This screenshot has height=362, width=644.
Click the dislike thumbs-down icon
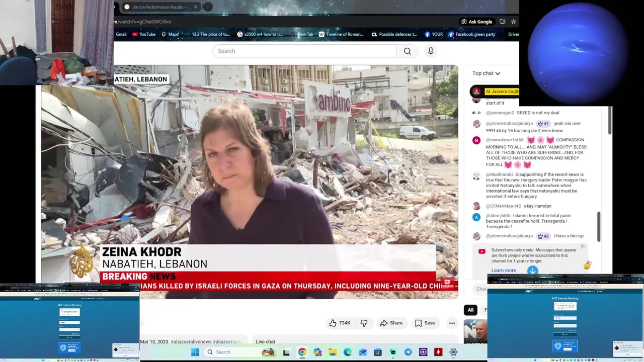click(x=364, y=323)
